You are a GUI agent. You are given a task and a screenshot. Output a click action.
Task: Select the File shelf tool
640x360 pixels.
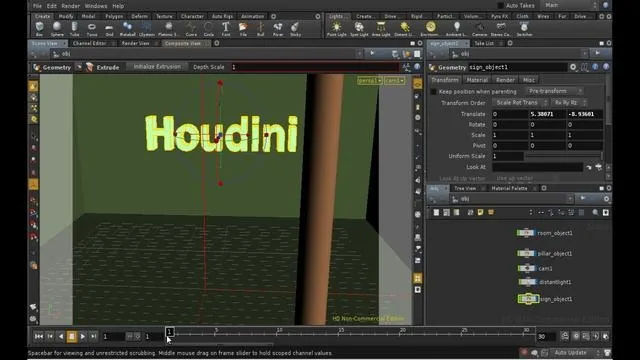(243, 29)
